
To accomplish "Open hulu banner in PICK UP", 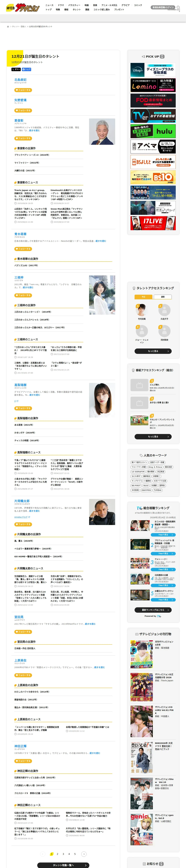I will pos(153,131).
